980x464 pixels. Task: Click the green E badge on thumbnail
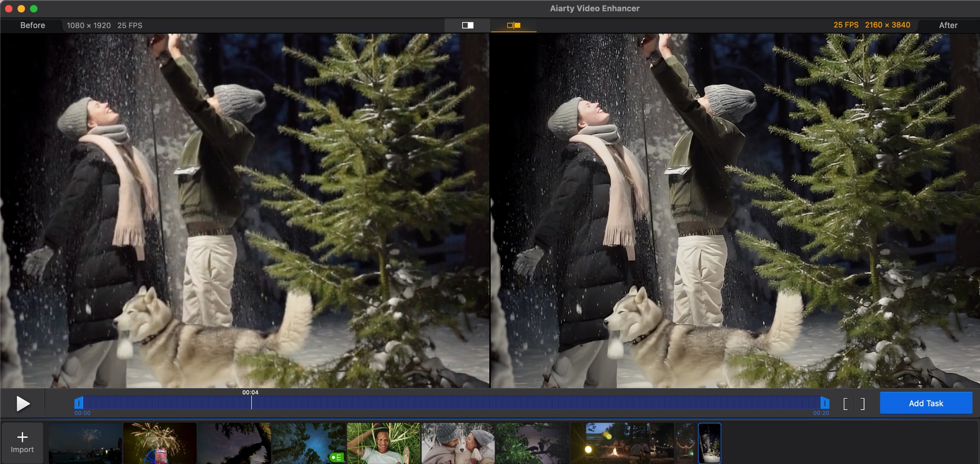(336, 457)
